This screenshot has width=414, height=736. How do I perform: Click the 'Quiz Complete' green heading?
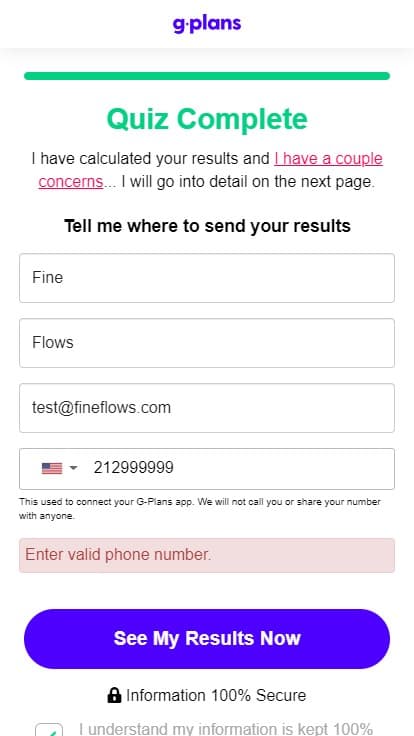[207, 119]
